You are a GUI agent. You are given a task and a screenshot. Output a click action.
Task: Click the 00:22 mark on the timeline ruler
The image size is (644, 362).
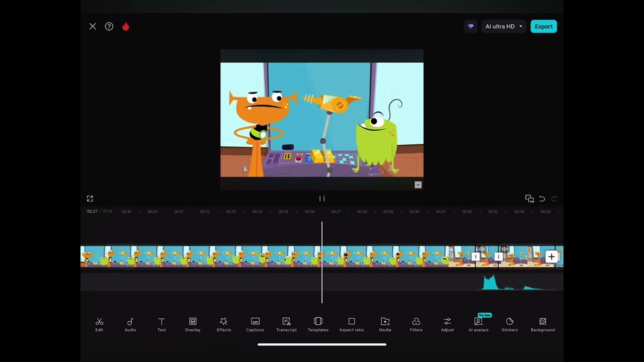pyautogui.click(x=205, y=212)
